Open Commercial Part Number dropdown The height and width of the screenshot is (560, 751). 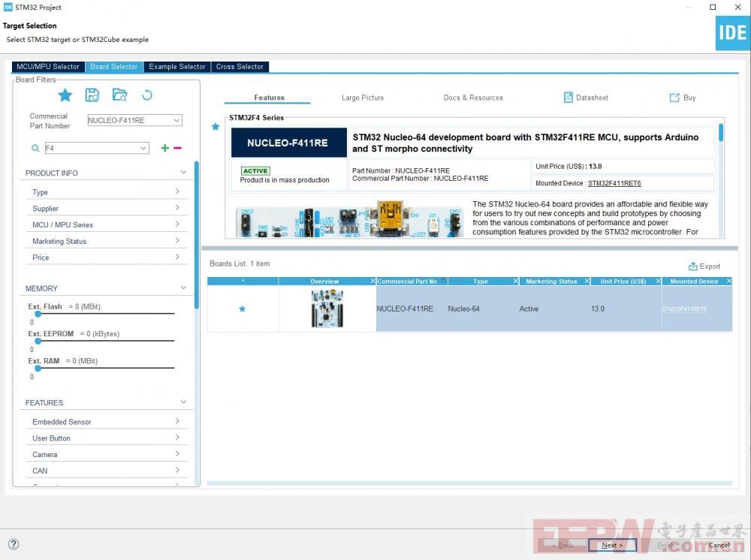point(176,120)
